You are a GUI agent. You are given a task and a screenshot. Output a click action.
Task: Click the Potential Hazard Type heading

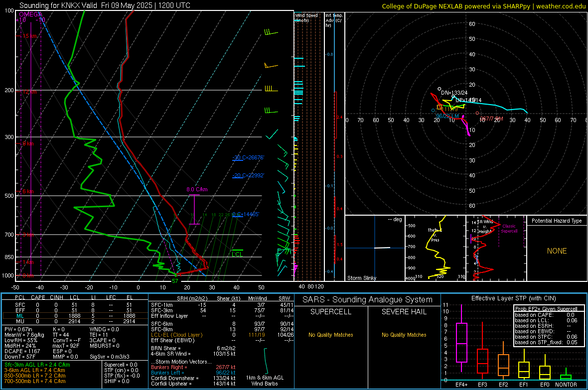(557, 221)
